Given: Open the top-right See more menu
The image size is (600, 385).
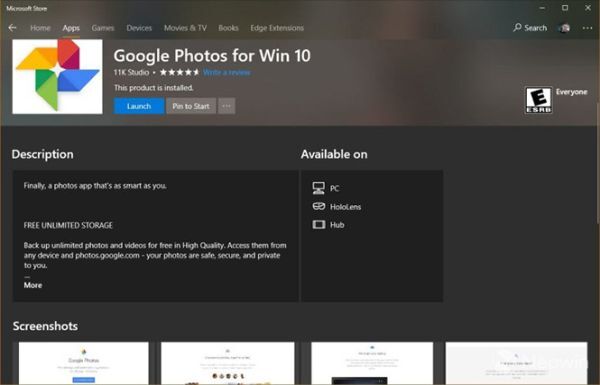Looking at the screenshot, I should [x=587, y=28].
